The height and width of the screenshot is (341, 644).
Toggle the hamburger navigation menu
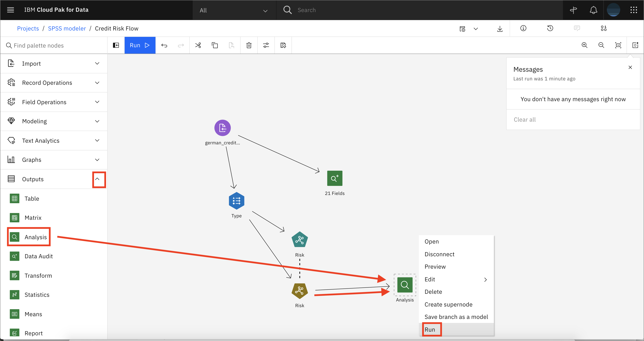11,10
